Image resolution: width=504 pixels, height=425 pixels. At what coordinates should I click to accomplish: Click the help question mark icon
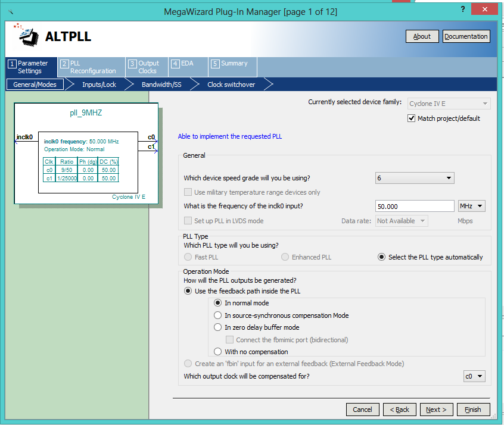pyautogui.click(x=462, y=9)
